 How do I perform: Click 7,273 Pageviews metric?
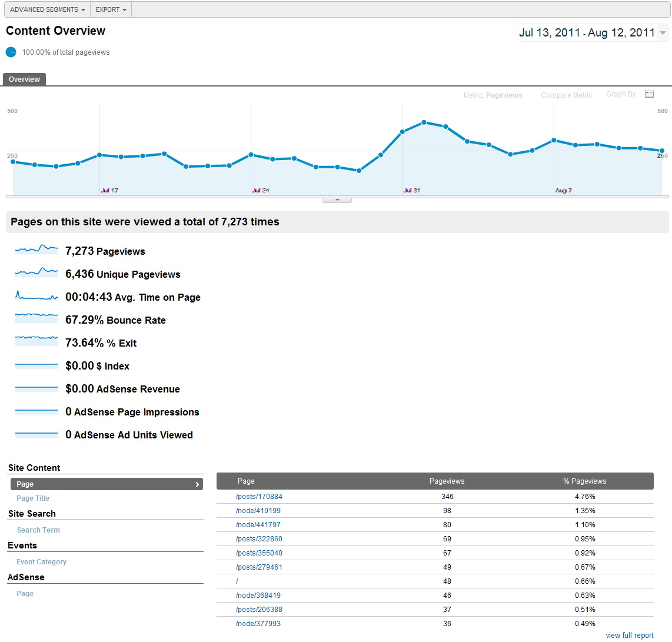coord(105,251)
